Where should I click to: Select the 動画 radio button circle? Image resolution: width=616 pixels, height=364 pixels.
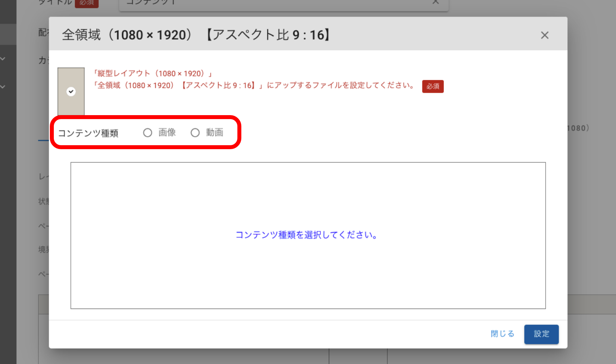[x=195, y=133]
